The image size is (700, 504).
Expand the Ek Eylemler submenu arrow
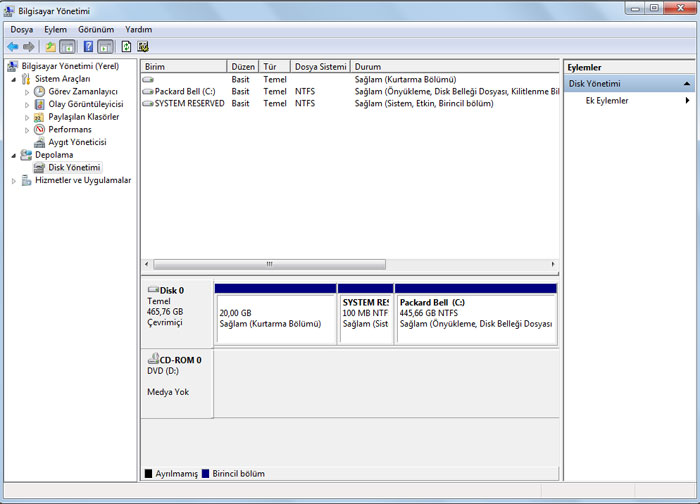click(687, 101)
